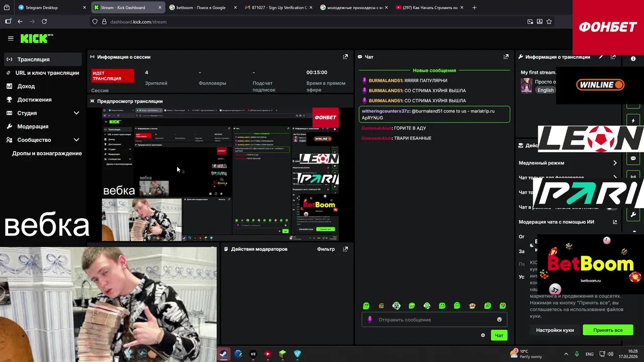Click username witheringcounterx37z in chat

[385, 111]
